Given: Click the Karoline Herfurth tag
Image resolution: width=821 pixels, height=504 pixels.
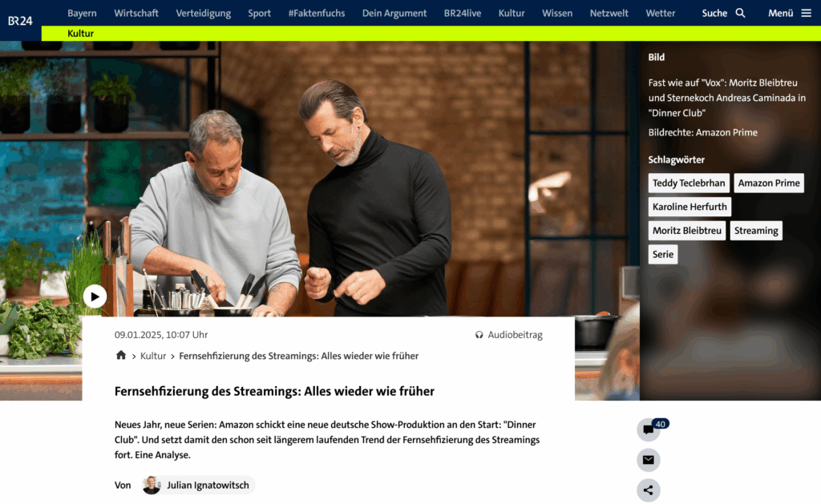Looking at the screenshot, I should [690, 207].
